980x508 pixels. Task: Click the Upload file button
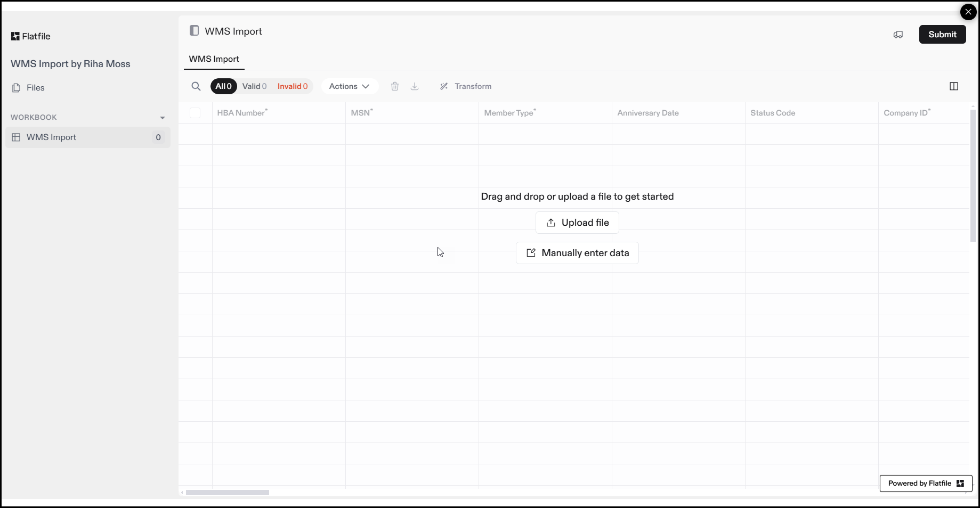577,223
